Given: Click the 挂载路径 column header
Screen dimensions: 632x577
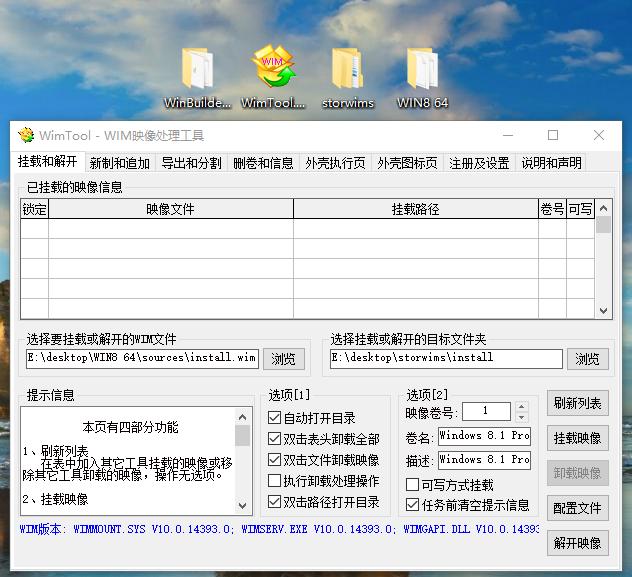Looking at the screenshot, I should 416,209.
